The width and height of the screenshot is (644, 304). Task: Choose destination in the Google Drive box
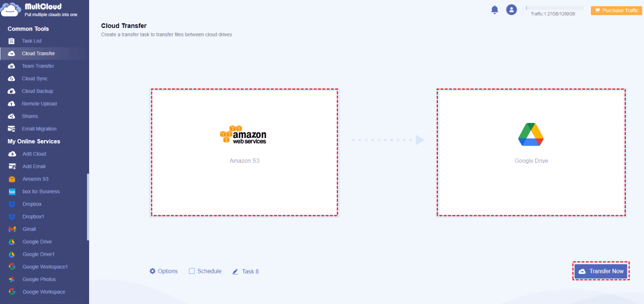pos(531,153)
